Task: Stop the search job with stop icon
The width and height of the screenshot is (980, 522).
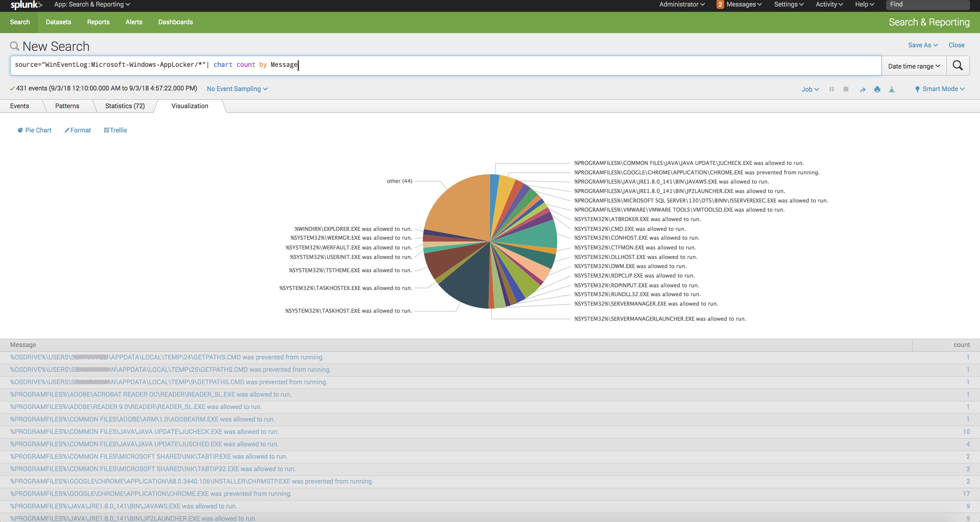Action: click(845, 89)
